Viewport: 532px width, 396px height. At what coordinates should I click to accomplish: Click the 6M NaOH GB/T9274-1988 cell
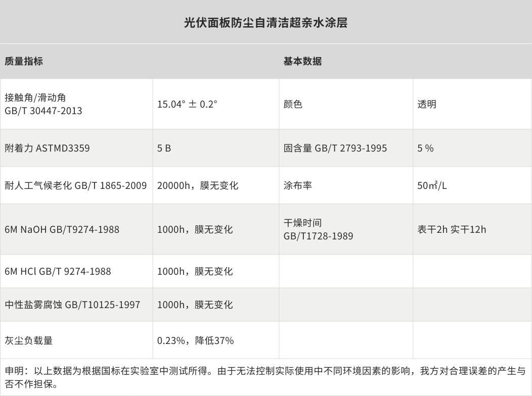[x=62, y=229]
